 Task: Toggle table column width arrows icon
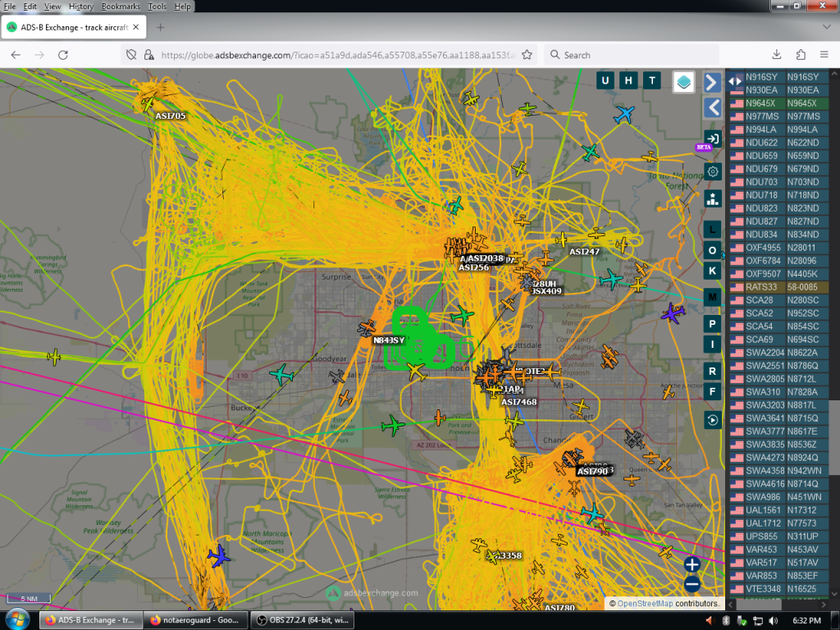735,81
